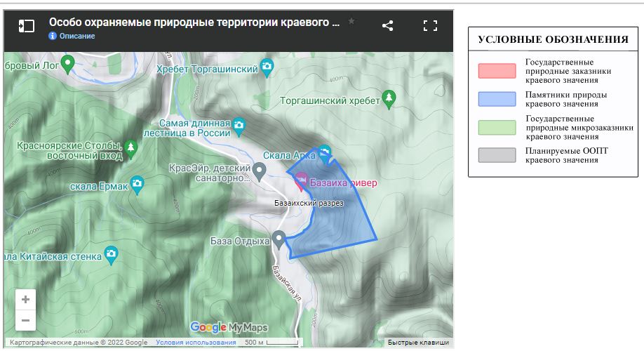Click the УСЛОВНЫЕ ОБОЗНАЧЕНИЯ legend heading
Image resolution: width=644 pixels, height=351 pixels.
pyautogui.click(x=554, y=39)
